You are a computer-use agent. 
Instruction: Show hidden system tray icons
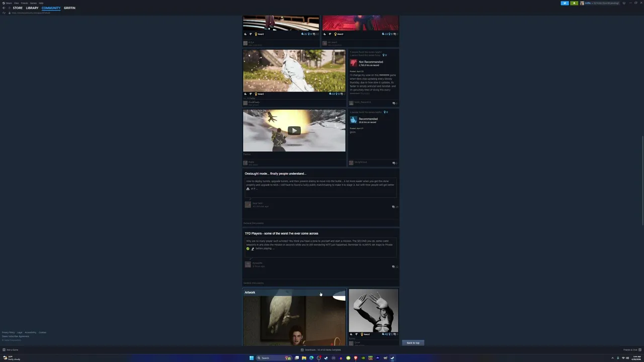613,358
